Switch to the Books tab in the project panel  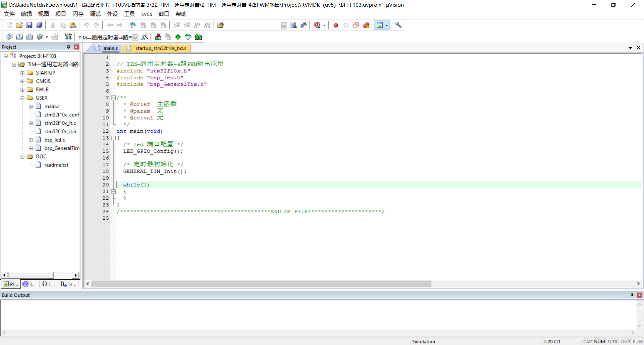coord(29,284)
